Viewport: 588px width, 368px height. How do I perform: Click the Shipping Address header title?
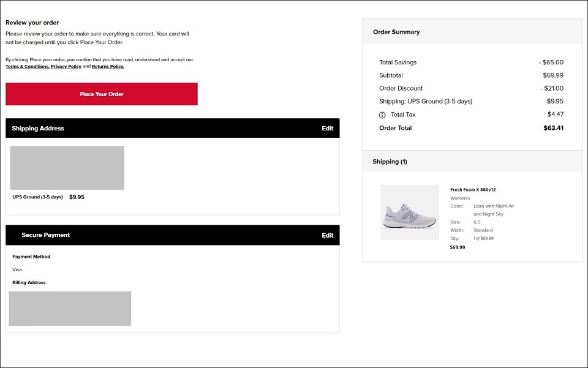tap(38, 128)
